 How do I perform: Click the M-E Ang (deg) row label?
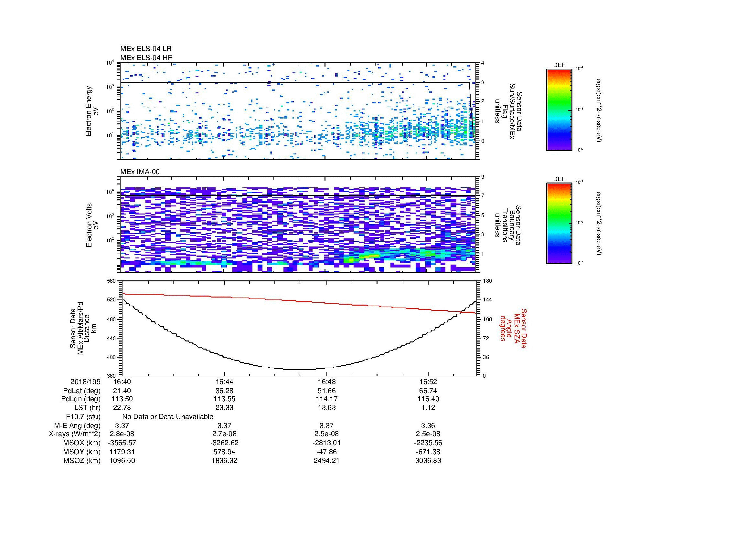(x=77, y=425)
